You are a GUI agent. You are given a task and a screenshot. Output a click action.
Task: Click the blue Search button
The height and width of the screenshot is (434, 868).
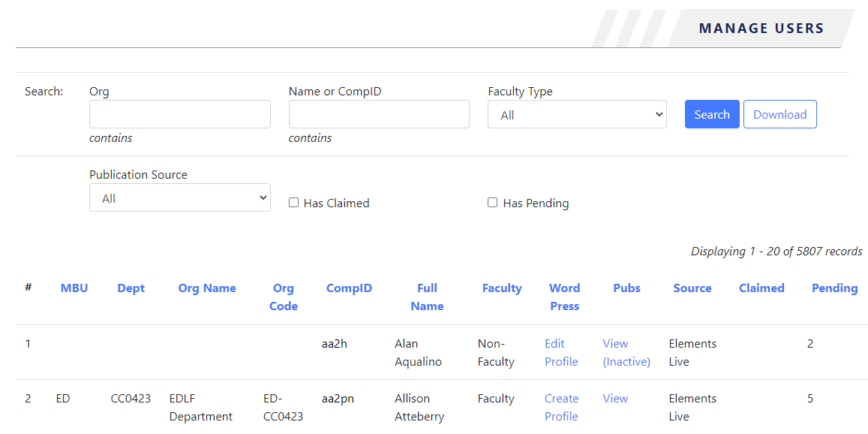point(711,114)
